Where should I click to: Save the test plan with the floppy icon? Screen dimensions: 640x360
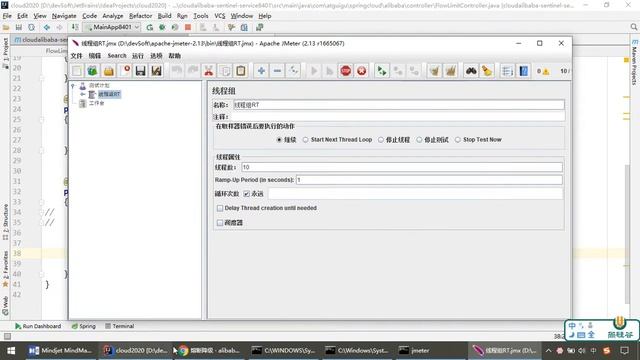point(140,71)
